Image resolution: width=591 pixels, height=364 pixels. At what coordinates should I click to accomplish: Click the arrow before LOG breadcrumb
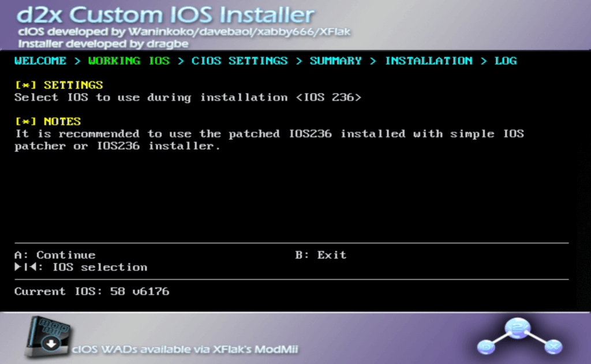(x=484, y=61)
